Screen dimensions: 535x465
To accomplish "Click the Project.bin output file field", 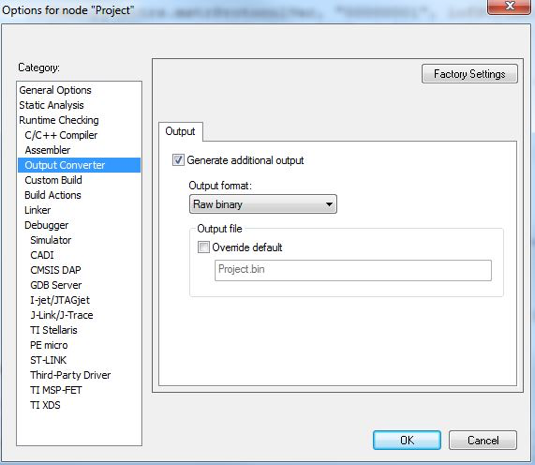I will pyautogui.click(x=353, y=270).
